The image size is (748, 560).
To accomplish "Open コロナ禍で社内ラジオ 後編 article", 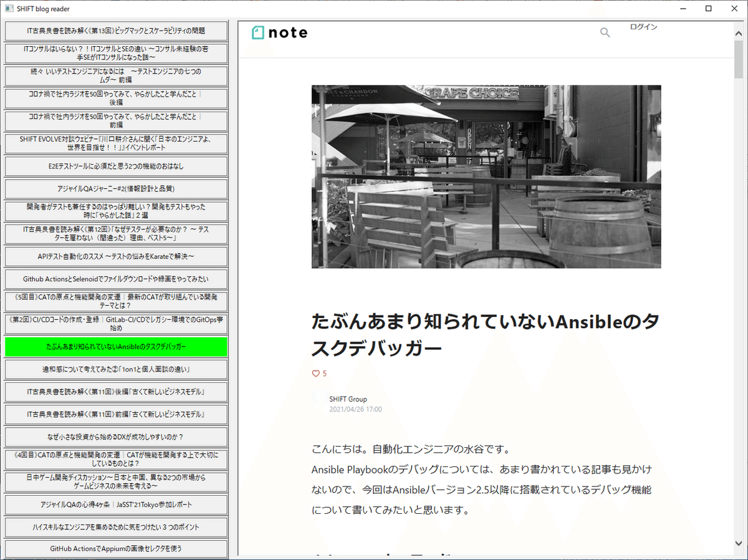I will coord(117,98).
